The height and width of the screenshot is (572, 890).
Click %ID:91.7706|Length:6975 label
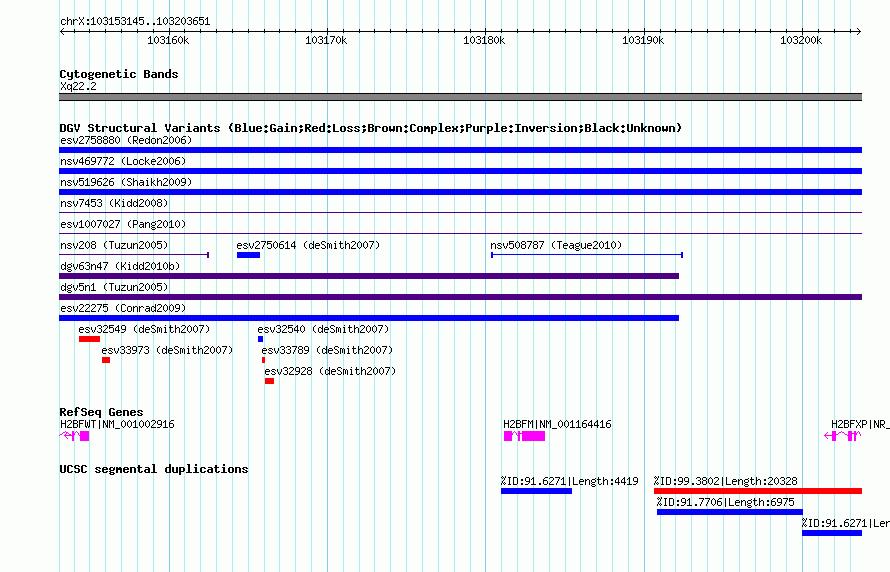pyautogui.click(x=726, y=502)
